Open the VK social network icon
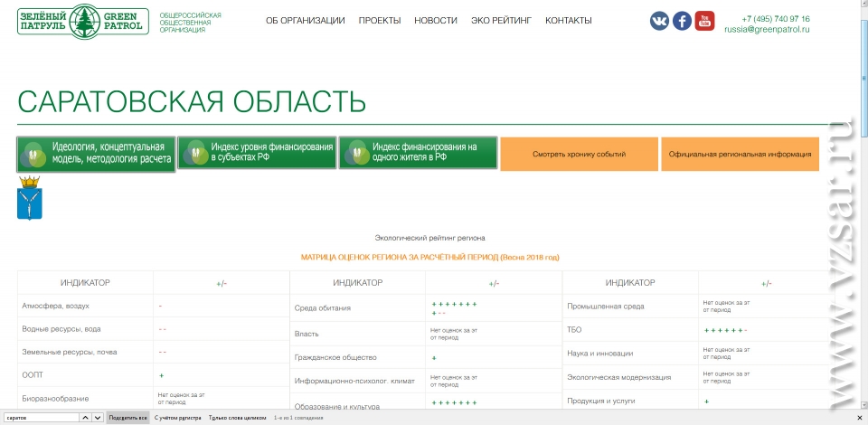This screenshot has height=425, width=868. tap(659, 21)
